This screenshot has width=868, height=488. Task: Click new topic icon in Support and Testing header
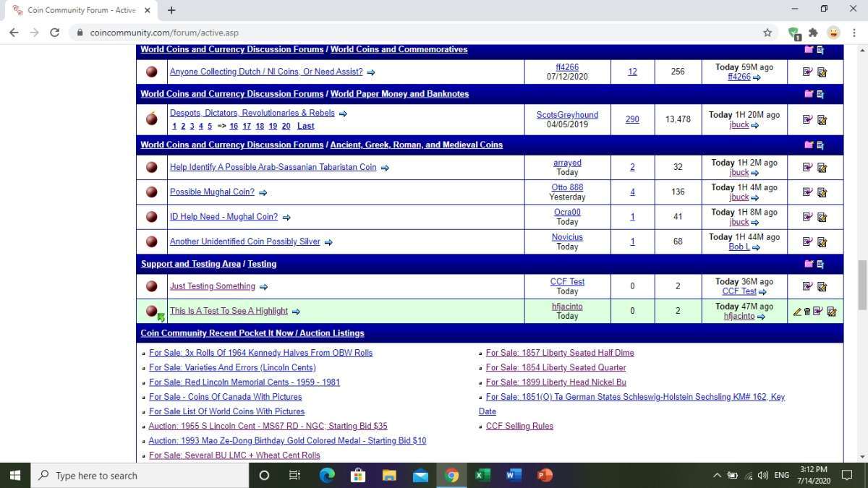point(820,265)
